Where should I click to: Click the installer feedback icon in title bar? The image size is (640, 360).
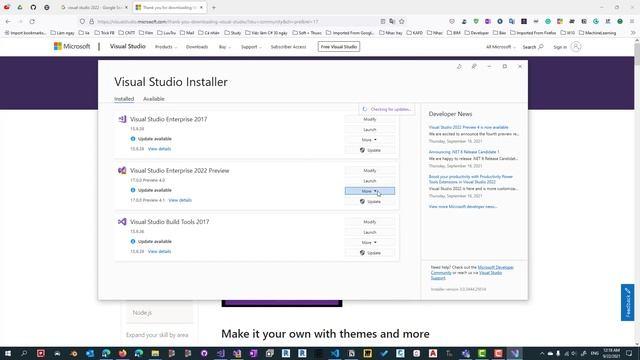474,66
